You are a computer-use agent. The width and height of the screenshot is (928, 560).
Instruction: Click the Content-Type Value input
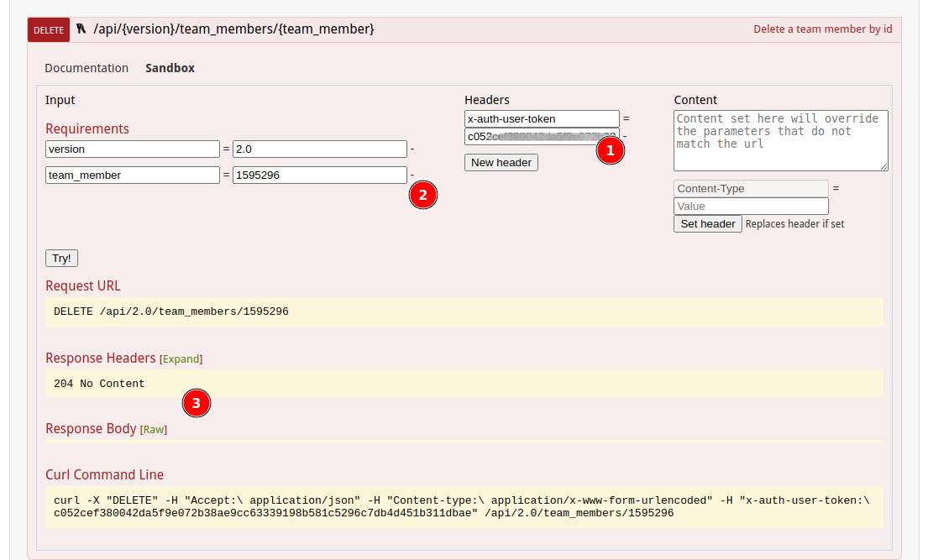751,206
